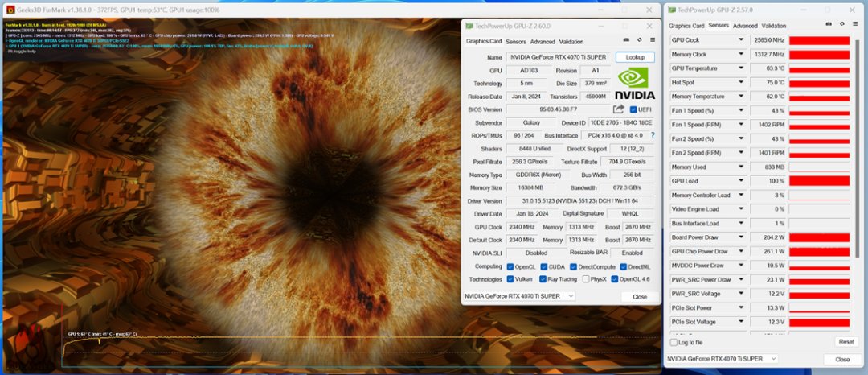Toggle the UEFI checkbox
The width and height of the screenshot is (868, 375).
click(633, 109)
